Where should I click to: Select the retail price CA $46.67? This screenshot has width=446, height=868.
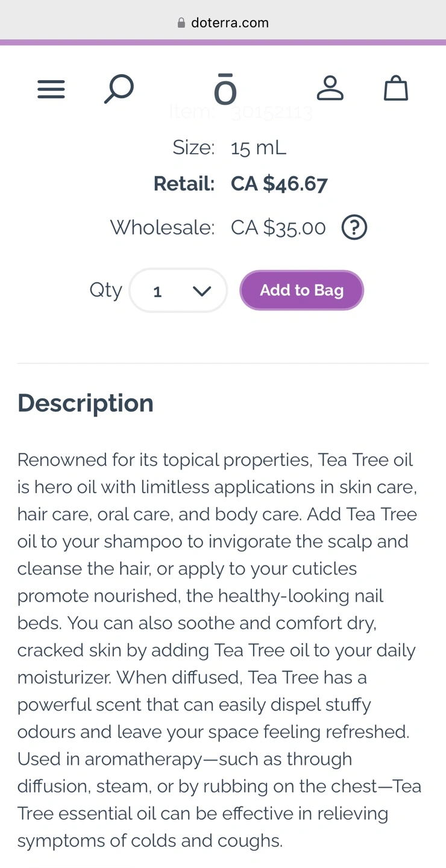click(279, 184)
